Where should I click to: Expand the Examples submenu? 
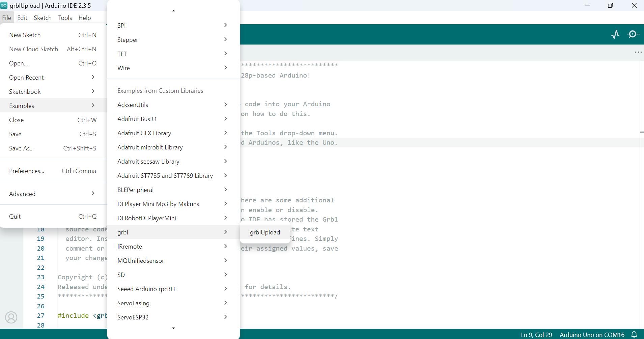tap(53, 106)
